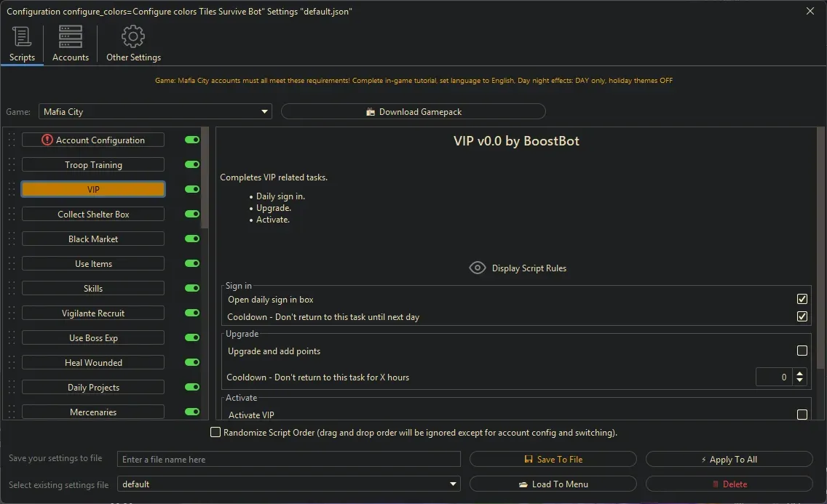Click the eye icon for Display Script Rules
Screen dimensions: 827x504
pyautogui.click(x=477, y=268)
